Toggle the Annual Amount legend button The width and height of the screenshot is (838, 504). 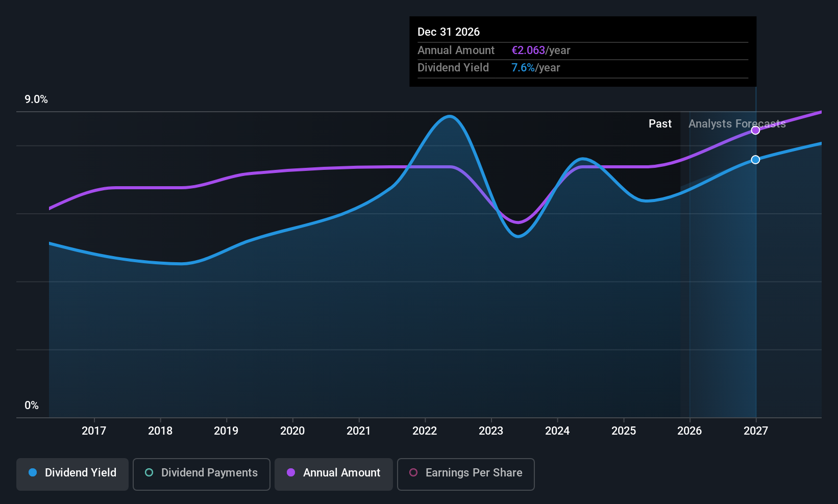coord(334,474)
